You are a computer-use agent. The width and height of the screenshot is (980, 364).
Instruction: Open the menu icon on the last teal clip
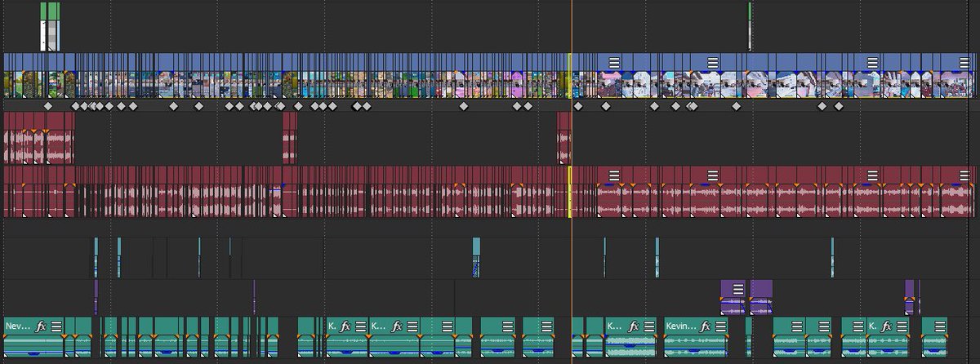coord(936,326)
